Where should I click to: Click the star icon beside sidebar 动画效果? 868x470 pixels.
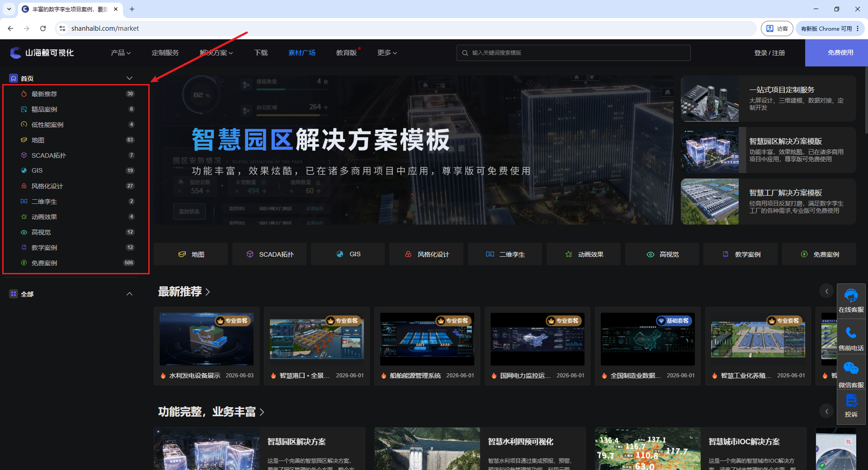[x=24, y=217]
